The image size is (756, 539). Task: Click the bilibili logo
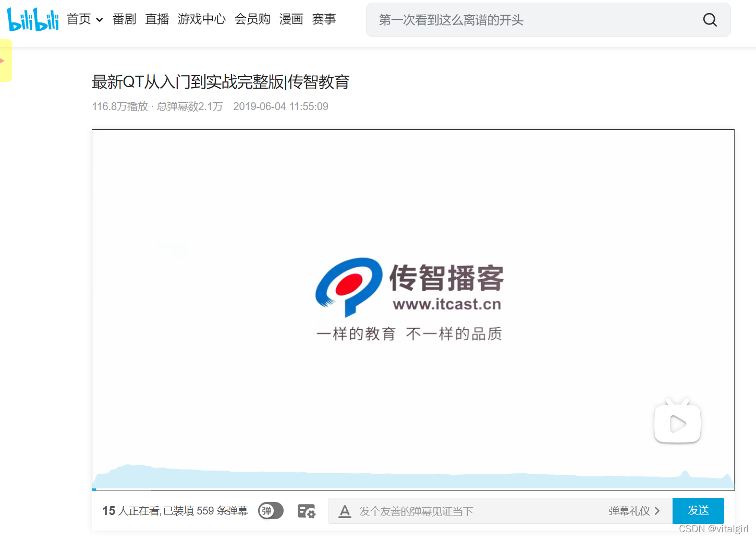click(33, 19)
